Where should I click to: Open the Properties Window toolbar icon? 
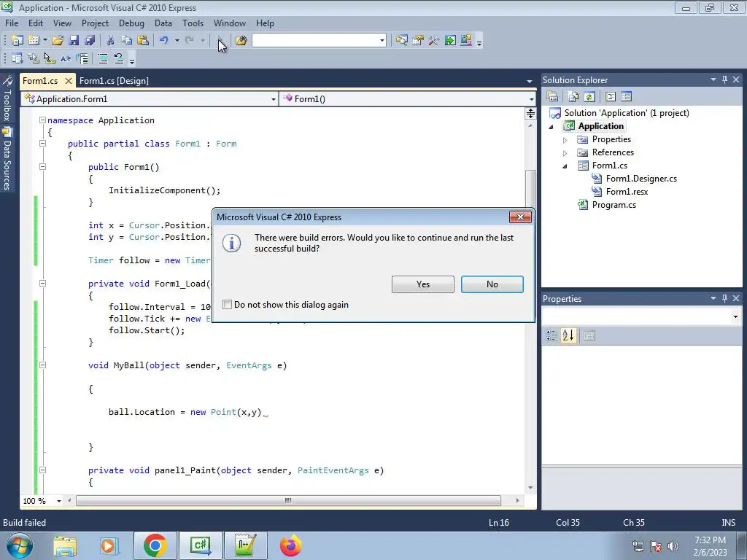coord(418,41)
